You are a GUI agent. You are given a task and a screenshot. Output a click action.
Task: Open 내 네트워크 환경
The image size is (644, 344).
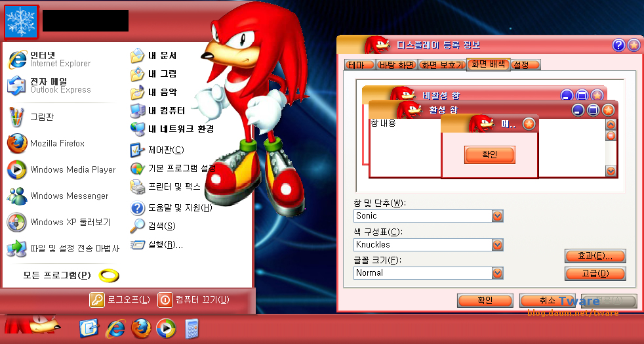pyautogui.click(x=172, y=129)
